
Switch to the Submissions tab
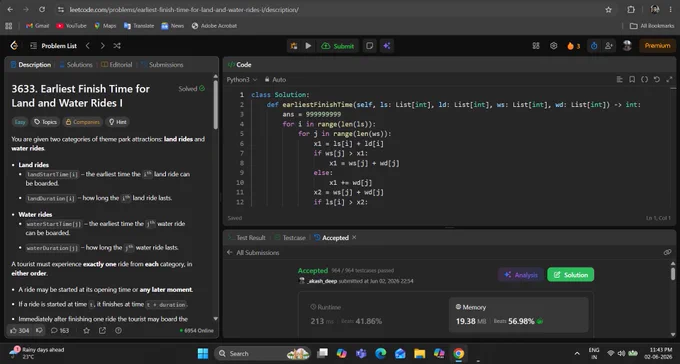click(x=162, y=65)
